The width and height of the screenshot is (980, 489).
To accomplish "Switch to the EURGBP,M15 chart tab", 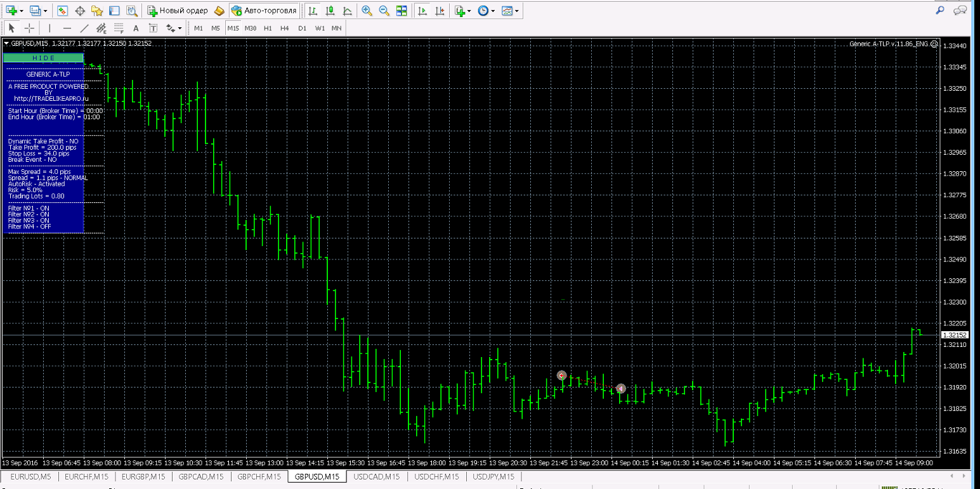I will click(x=143, y=476).
